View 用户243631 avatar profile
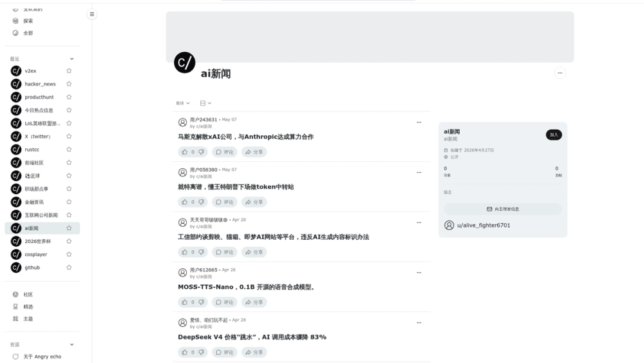The image size is (644, 363). (182, 123)
